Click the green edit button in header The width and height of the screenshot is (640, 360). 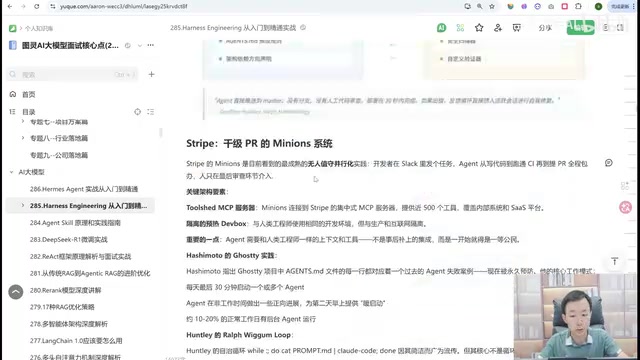(x=580, y=27)
